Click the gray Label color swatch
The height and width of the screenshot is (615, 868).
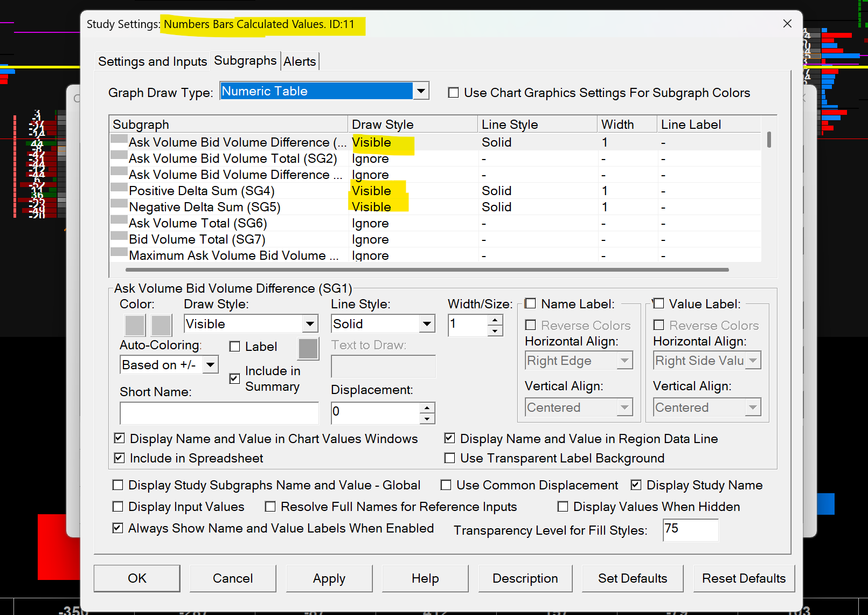(x=308, y=349)
